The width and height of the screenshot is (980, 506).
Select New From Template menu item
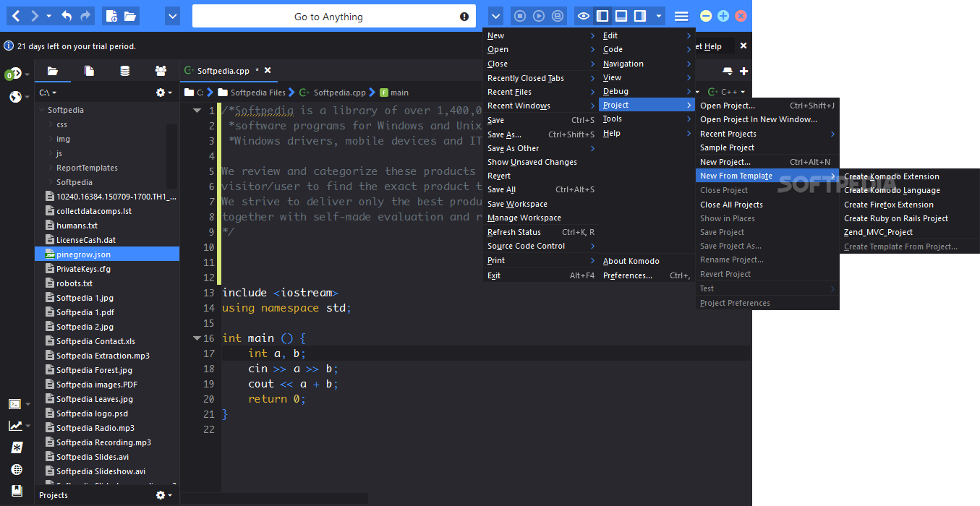[767, 176]
